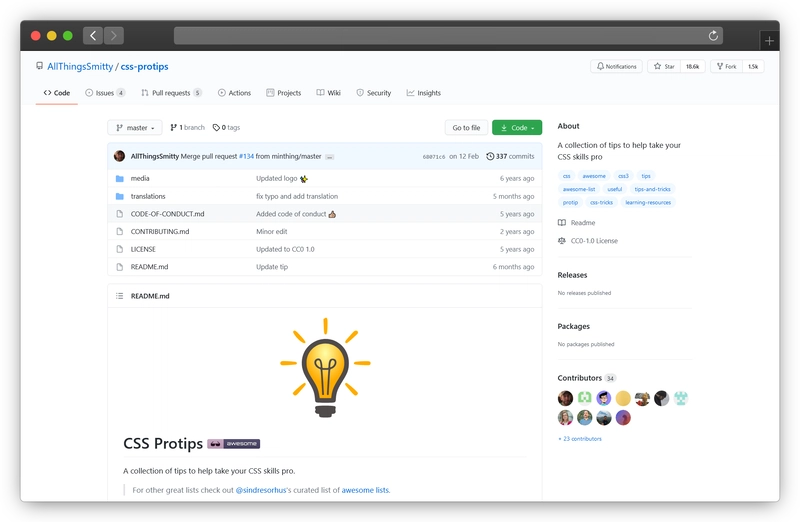Image resolution: width=800 pixels, height=522 pixels.
Task: Click the 18.6k stargazers count
Action: (x=693, y=66)
